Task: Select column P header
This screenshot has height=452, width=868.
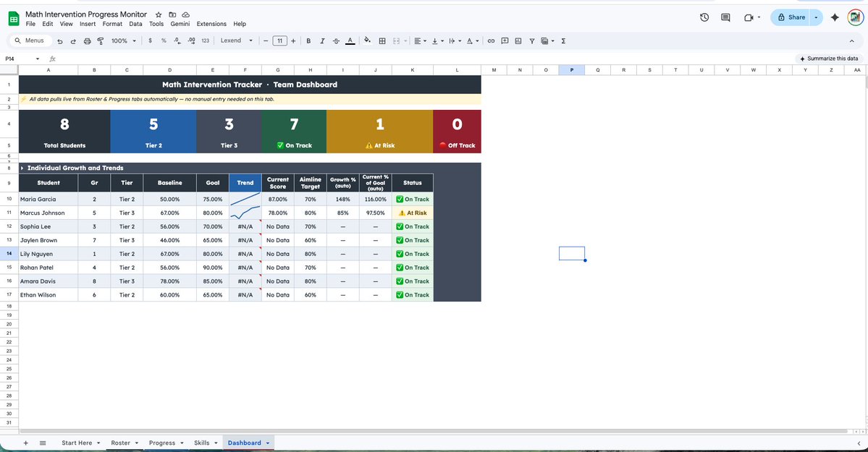Action: 572,69
